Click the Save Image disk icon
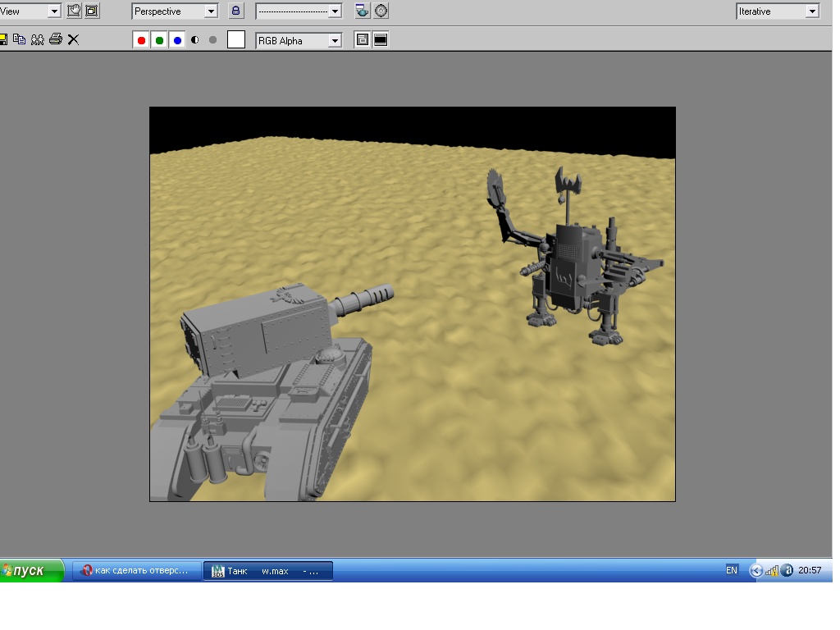 (x=2, y=39)
